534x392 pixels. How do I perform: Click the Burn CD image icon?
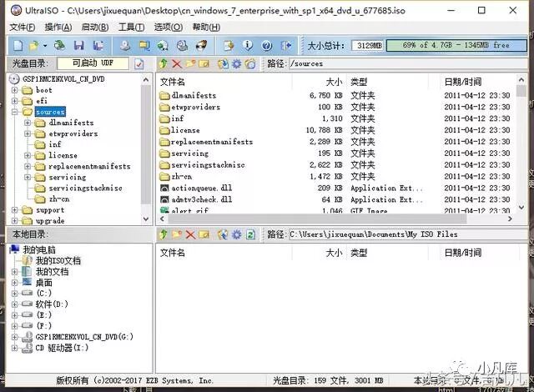coord(202,45)
